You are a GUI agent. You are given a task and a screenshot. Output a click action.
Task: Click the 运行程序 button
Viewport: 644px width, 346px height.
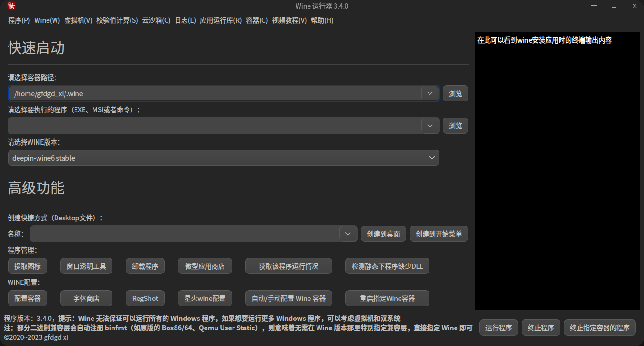coord(499,328)
